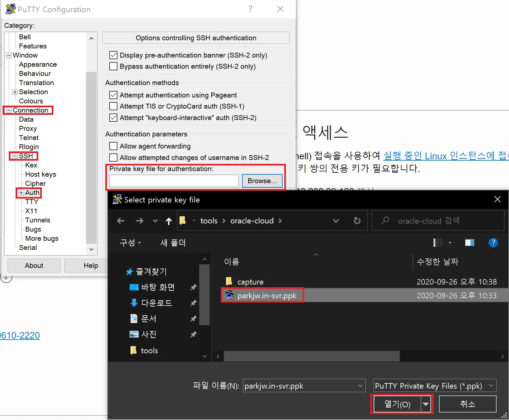
Task: Enable Allow agent forwarding checkbox
Action: click(x=113, y=146)
